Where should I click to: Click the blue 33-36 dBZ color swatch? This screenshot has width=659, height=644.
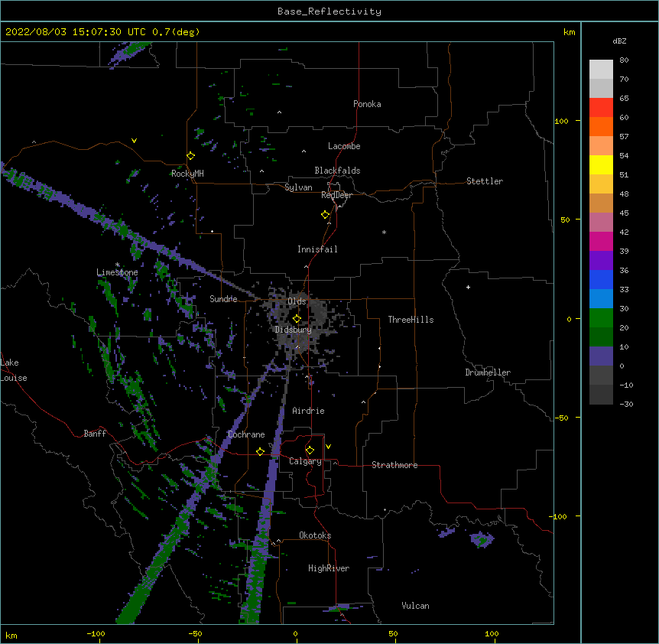pos(601,279)
